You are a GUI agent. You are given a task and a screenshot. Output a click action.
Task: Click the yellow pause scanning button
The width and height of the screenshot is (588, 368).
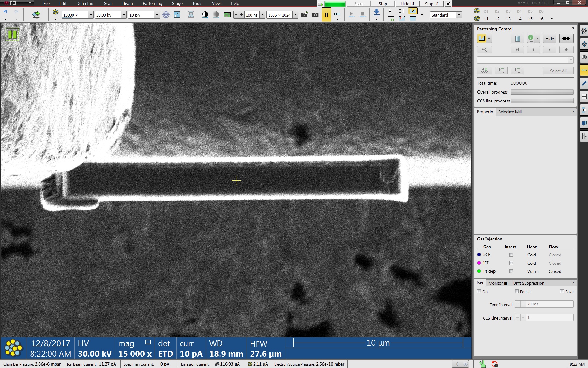click(x=326, y=15)
